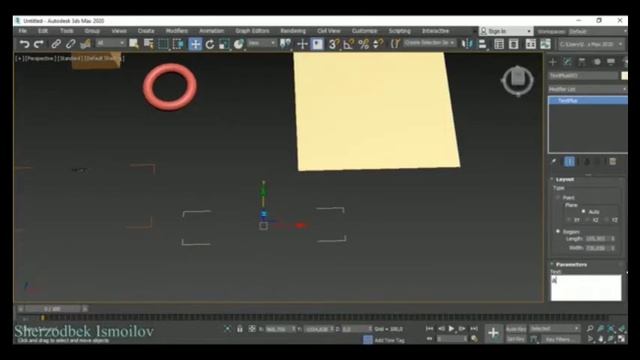Select the Region layout radio button
The image size is (640, 360).
558,231
